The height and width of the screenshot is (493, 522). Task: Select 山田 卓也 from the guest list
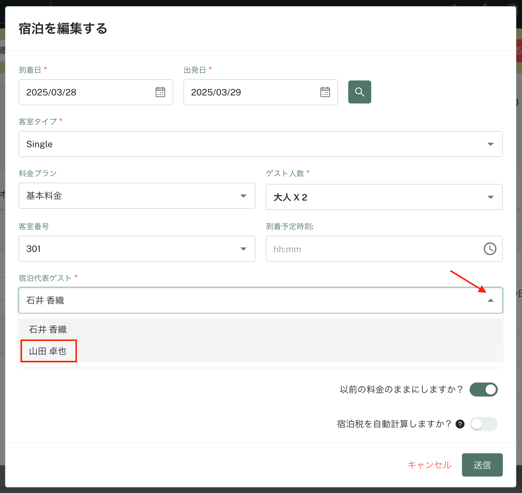click(49, 351)
